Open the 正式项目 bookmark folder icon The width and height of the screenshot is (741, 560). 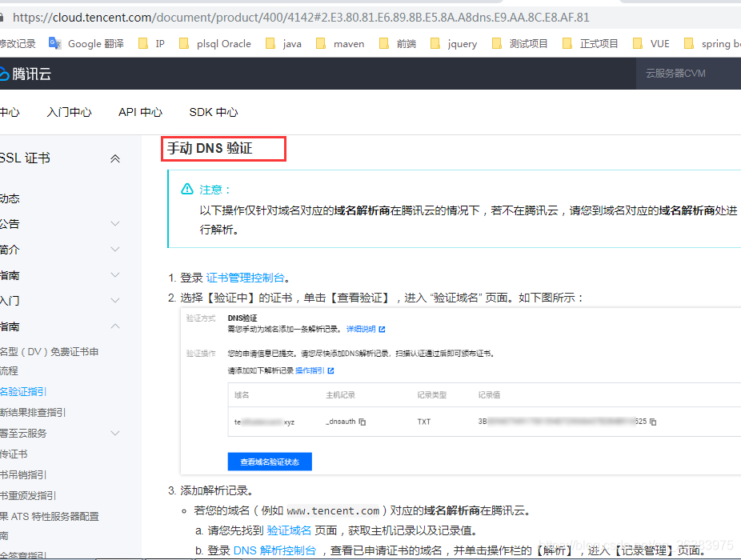[567, 44]
